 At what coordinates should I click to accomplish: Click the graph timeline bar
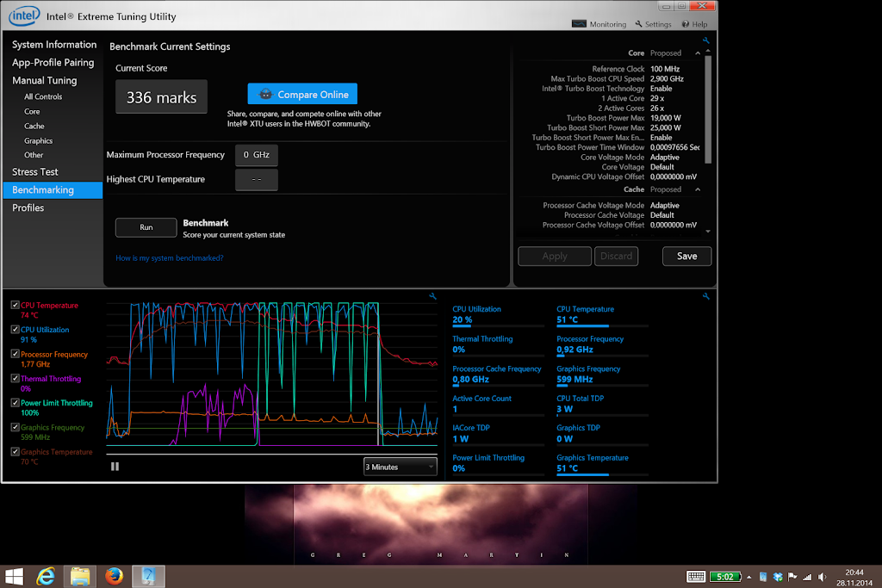271,454
